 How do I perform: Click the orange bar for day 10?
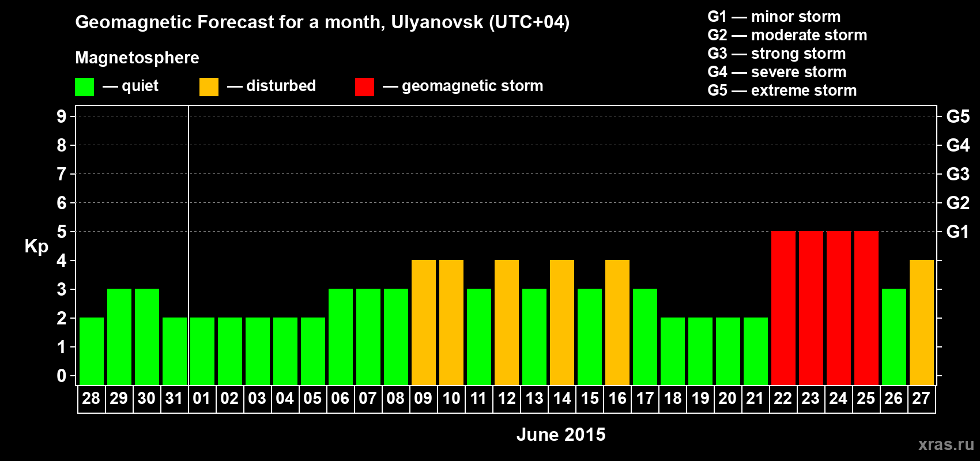[x=451, y=322]
